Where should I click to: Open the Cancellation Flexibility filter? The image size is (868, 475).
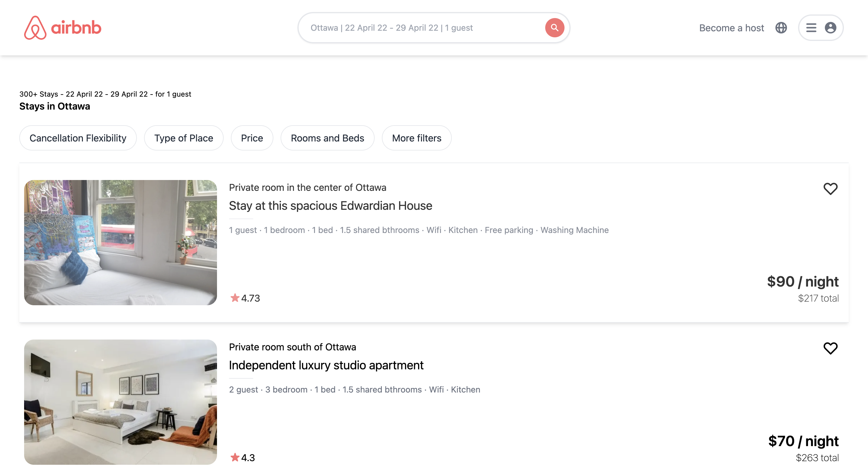78,138
